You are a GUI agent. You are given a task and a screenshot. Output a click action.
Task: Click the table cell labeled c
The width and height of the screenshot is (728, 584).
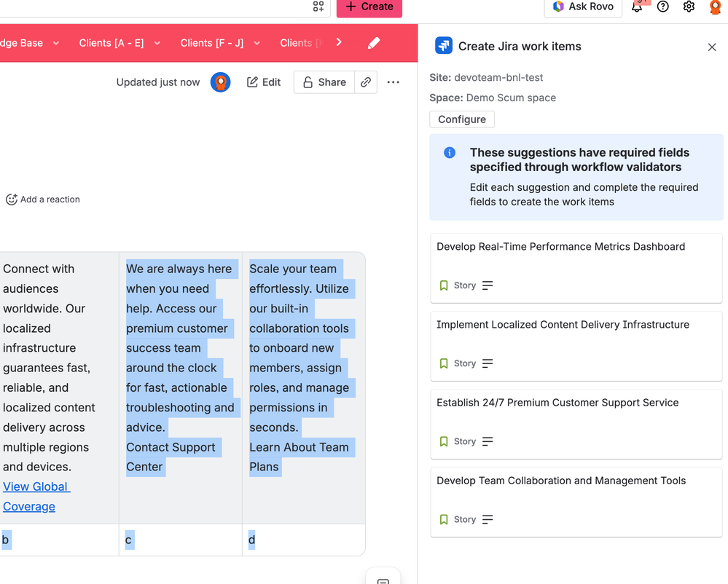[x=181, y=540]
